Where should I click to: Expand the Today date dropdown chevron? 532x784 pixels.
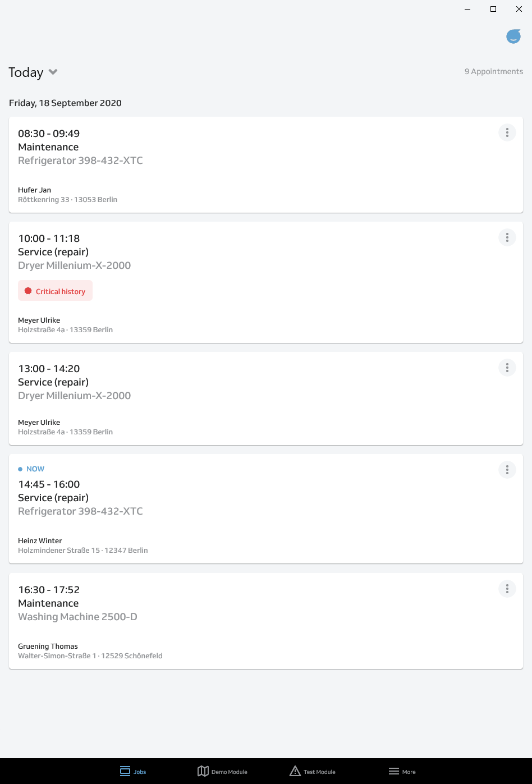click(x=53, y=72)
